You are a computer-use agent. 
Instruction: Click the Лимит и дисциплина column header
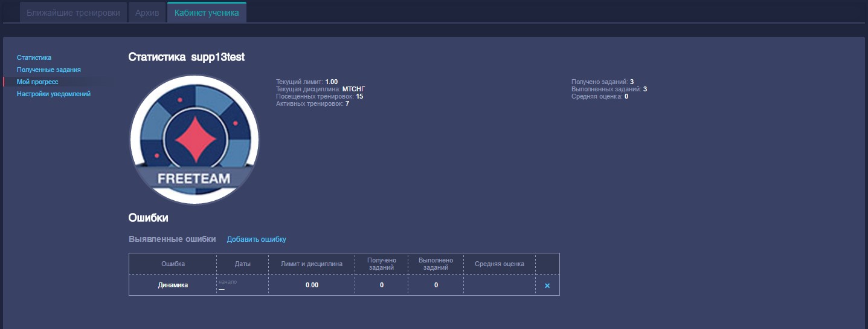[x=312, y=264]
